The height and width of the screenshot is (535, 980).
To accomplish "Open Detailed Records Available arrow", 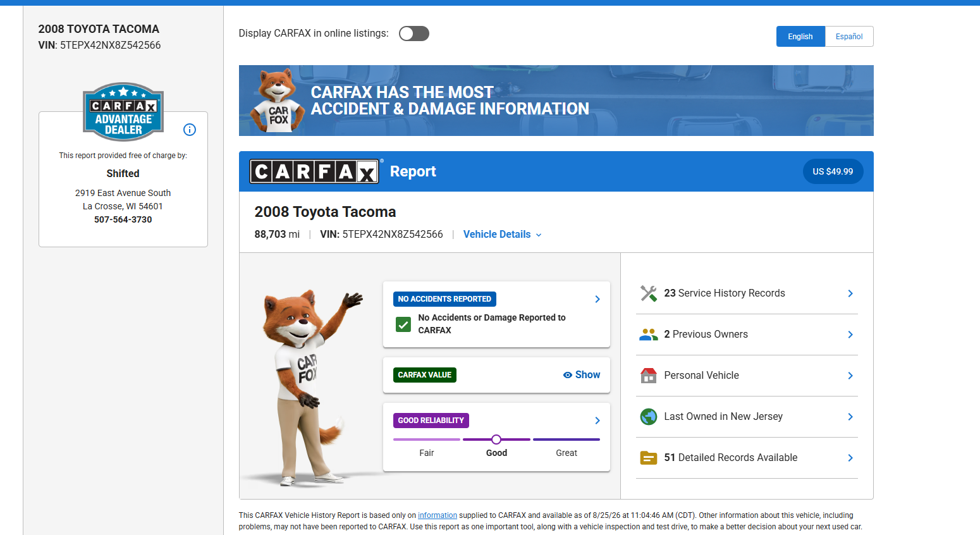I will tap(850, 458).
